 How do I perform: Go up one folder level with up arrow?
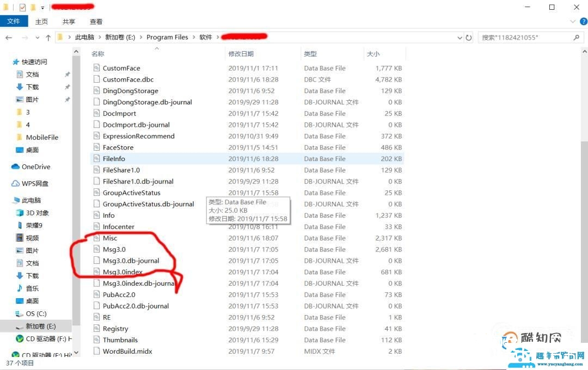[x=48, y=38]
